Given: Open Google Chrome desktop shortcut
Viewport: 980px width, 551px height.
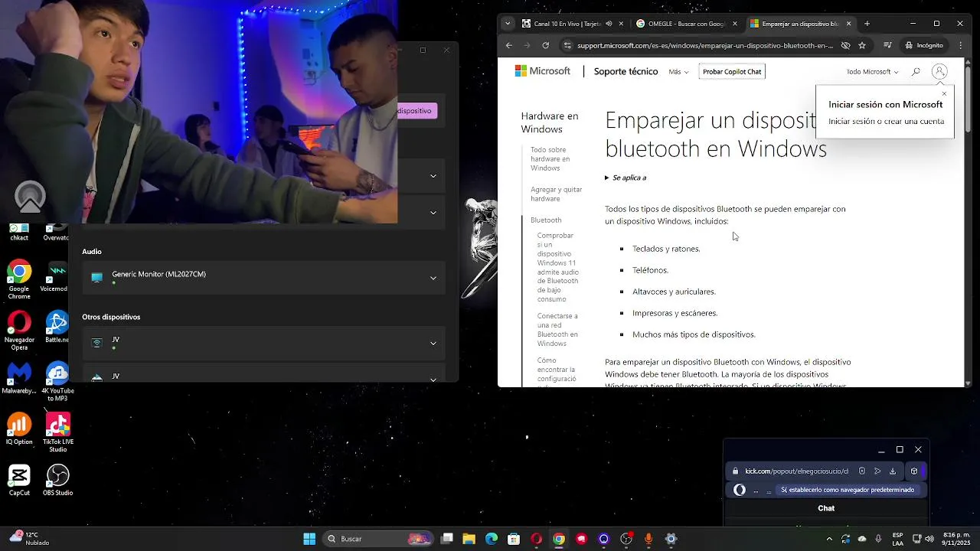Looking at the screenshot, I should [x=19, y=280].
